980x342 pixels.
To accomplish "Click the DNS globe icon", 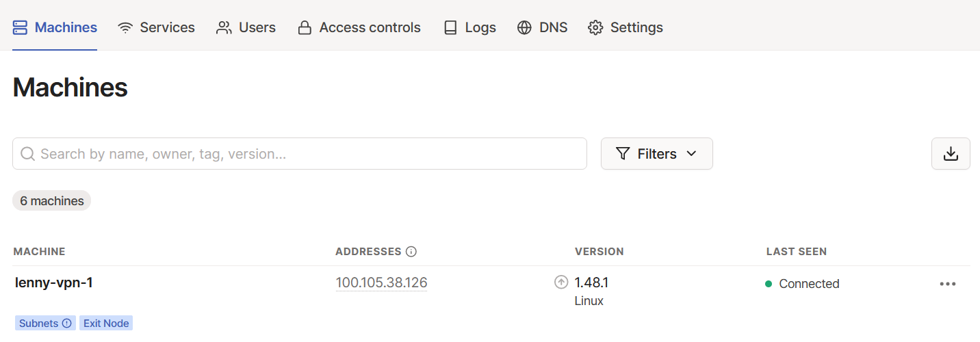I will [524, 28].
